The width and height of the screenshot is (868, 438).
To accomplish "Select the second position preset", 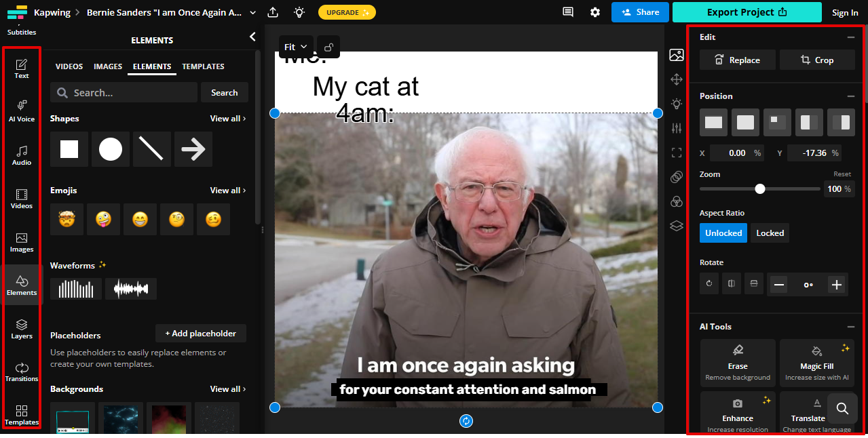I will pyautogui.click(x=745, y=123).
